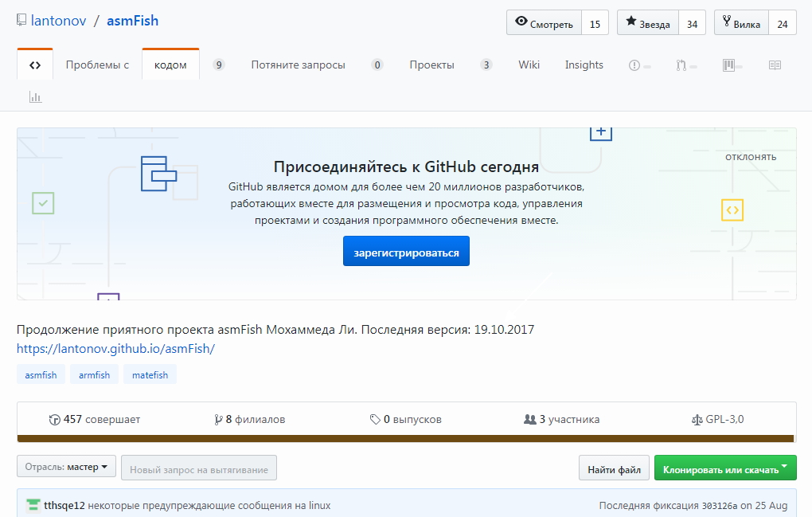Screen dimensions: 812x517
Task: Click the stargazers count 34
Action: [693, 23]
